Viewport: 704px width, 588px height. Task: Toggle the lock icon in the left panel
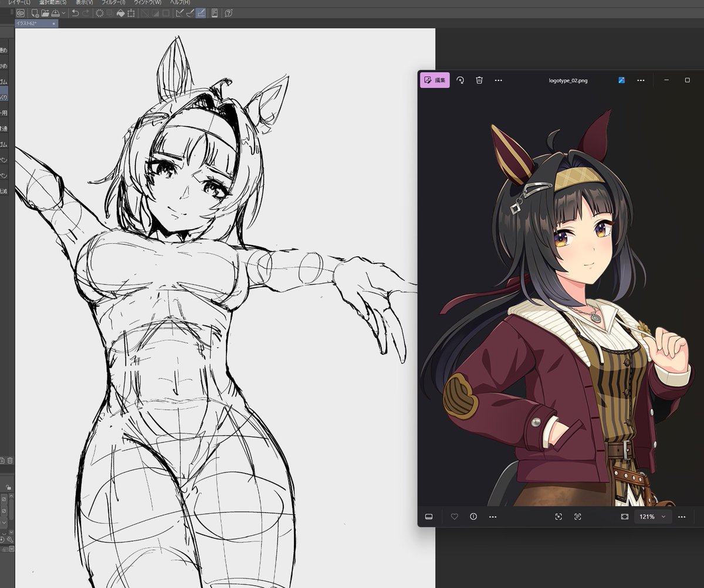coord(8,487)
